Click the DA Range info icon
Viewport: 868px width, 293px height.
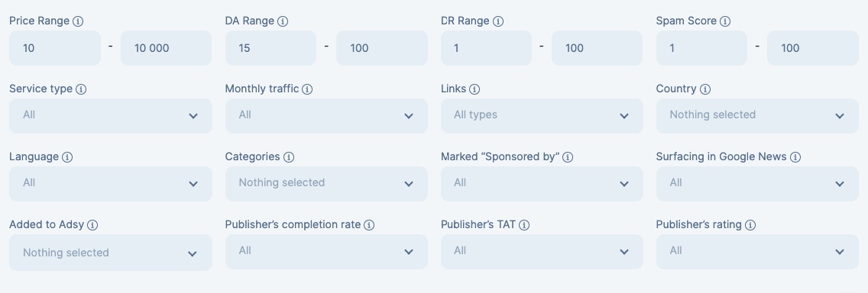(283, 21)
